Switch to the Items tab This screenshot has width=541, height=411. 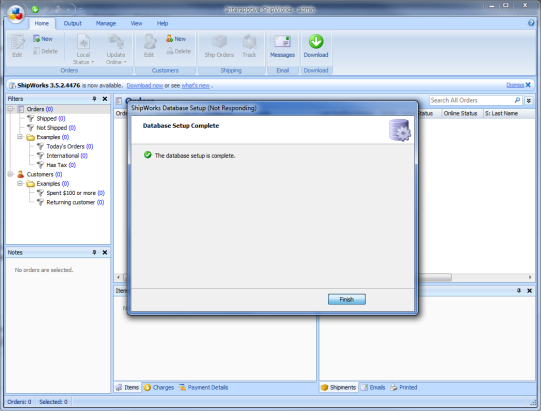pyautogui.click(x=127, y=388)
